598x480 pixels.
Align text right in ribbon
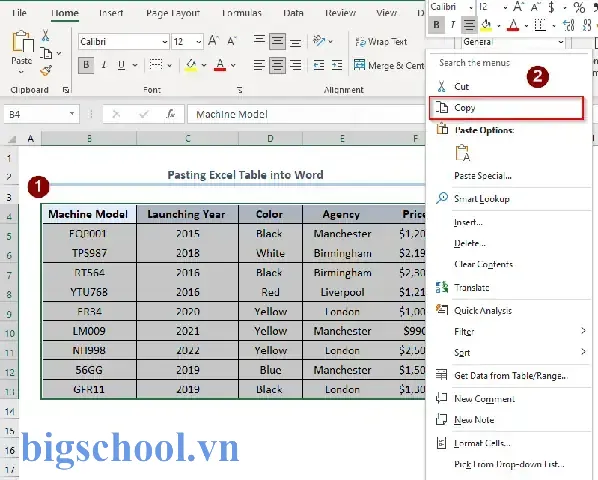[x=295, y=65]
